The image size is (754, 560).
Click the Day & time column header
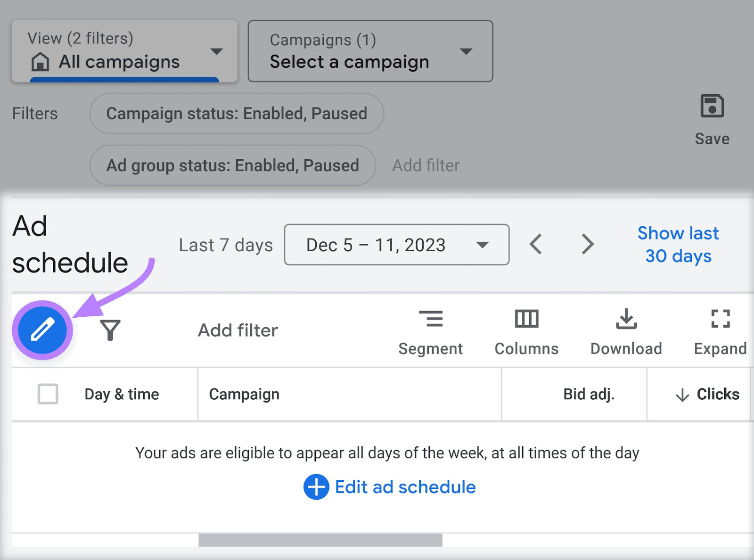tap(122, 394)
